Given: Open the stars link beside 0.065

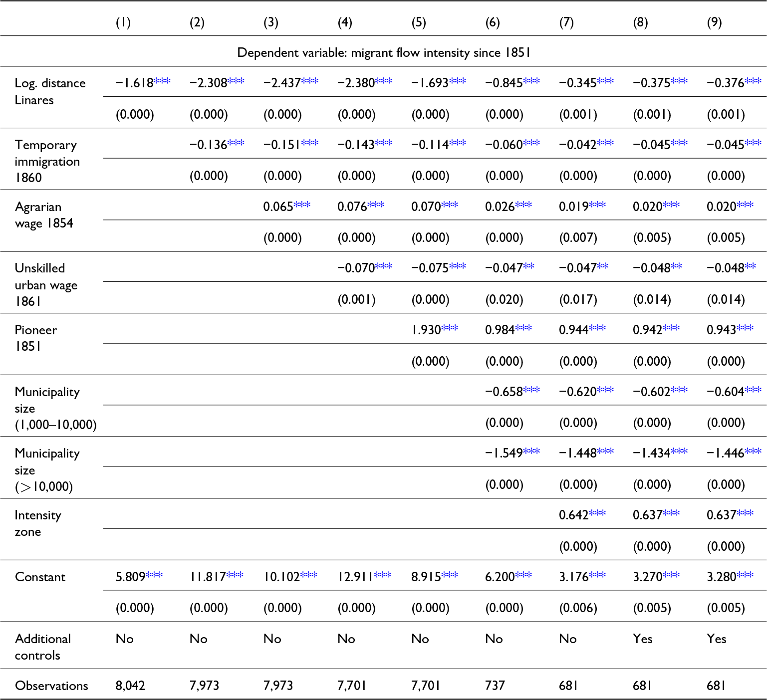Looking at the screenshot, I should (302, 205).
